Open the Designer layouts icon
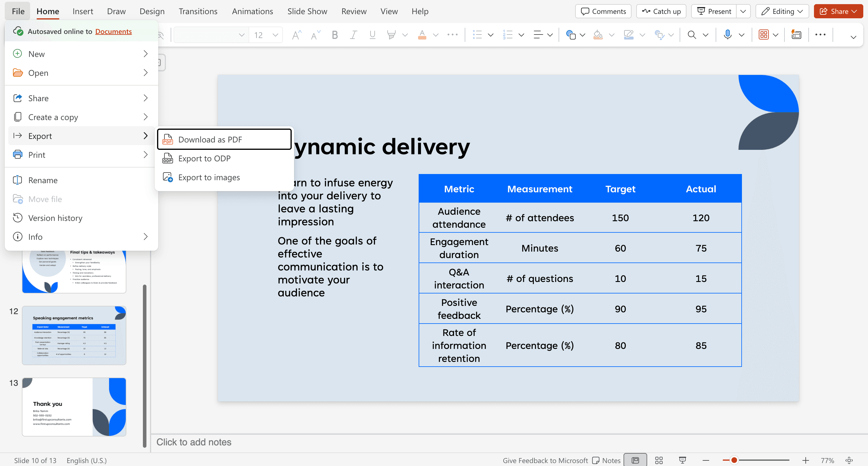Screen dimensions: 868x466 click(763, 35)
